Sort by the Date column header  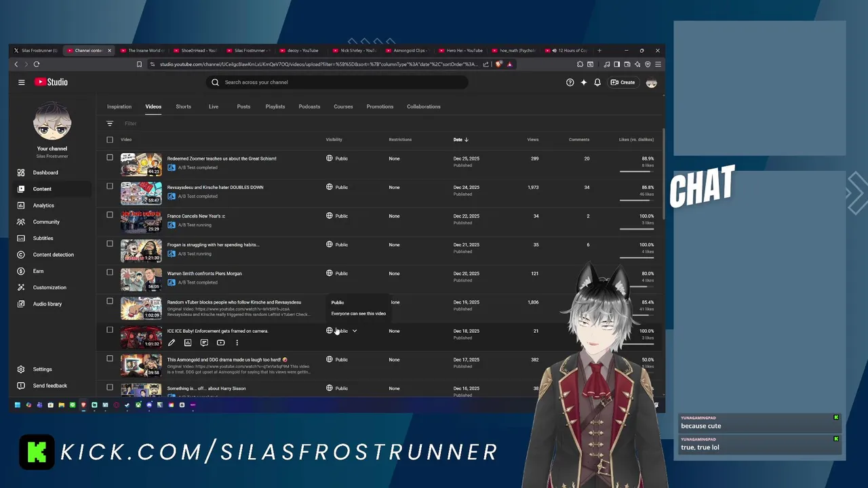[x=460, y=140]
